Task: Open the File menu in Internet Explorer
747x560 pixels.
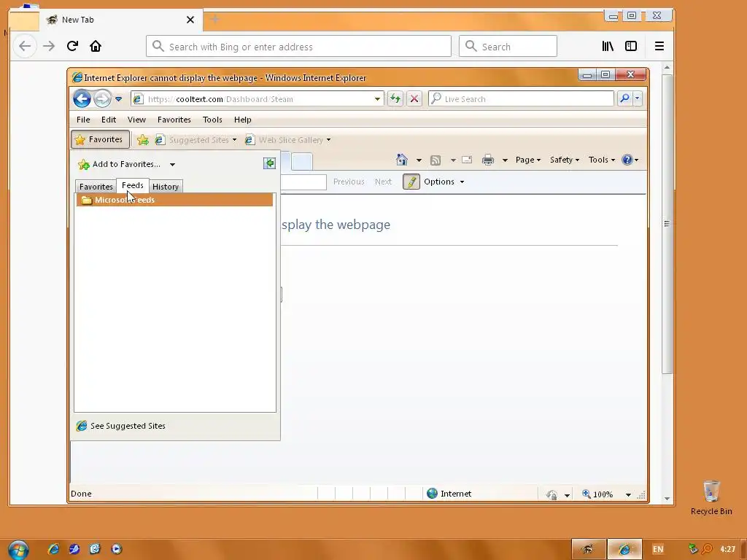Action: pyautogui.click(x=83, y=120)
